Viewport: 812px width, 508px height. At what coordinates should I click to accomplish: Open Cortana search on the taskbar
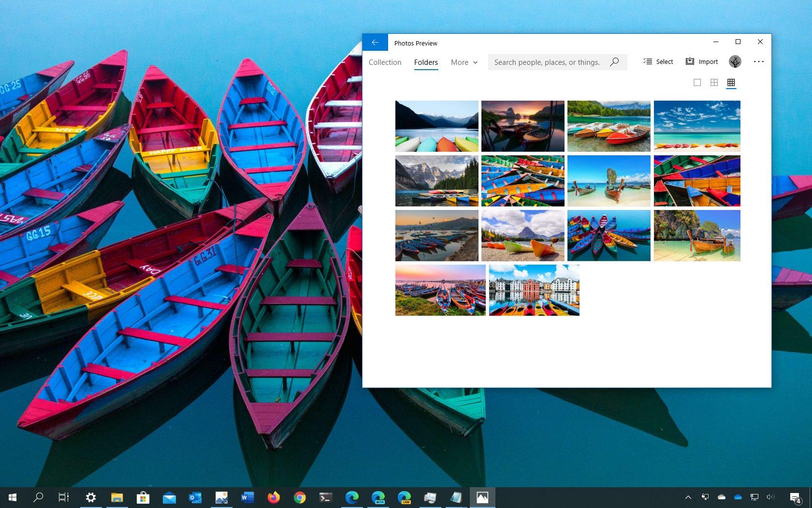(x=38, y=497)
